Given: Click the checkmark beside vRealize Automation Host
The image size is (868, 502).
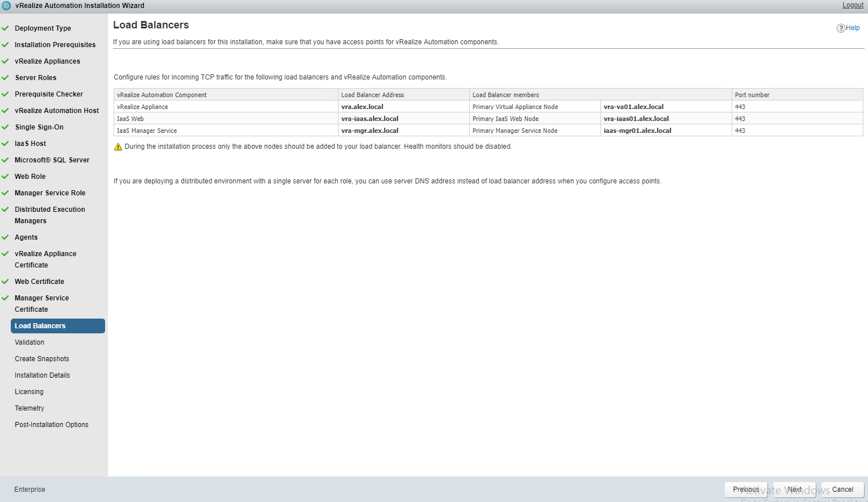Looking at the screenshot, I should (5, 110).
